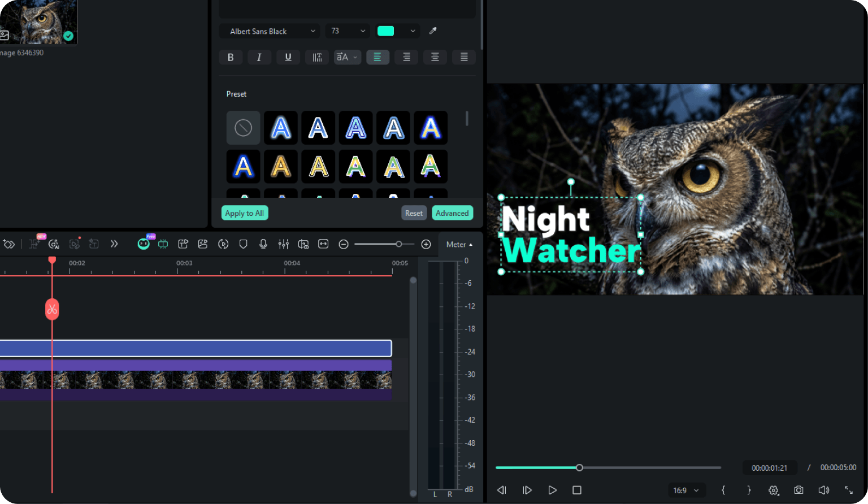Screen dimensions: 868x504
Task: Select the owl image thumbnail in media
Action: click(38, 22)
